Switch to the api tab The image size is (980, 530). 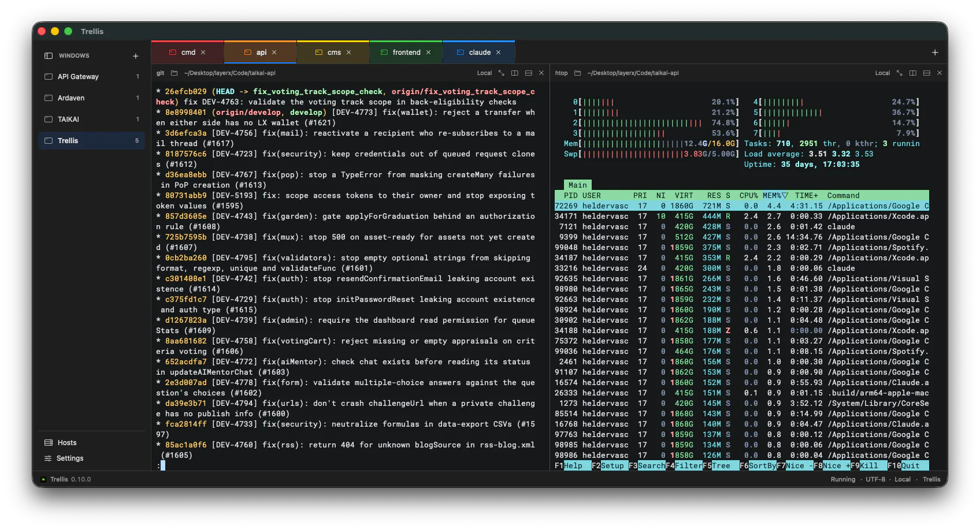tap(261, 53)
